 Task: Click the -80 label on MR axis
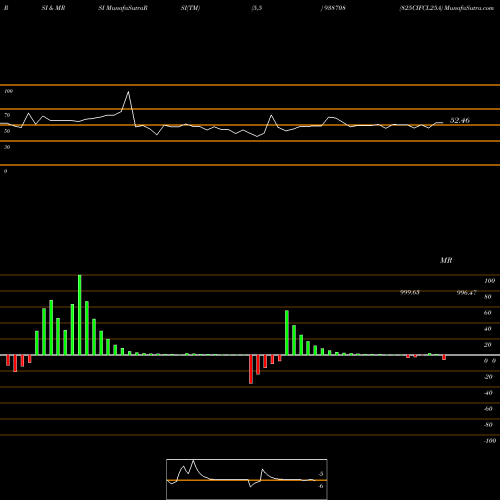pos(488,425)
